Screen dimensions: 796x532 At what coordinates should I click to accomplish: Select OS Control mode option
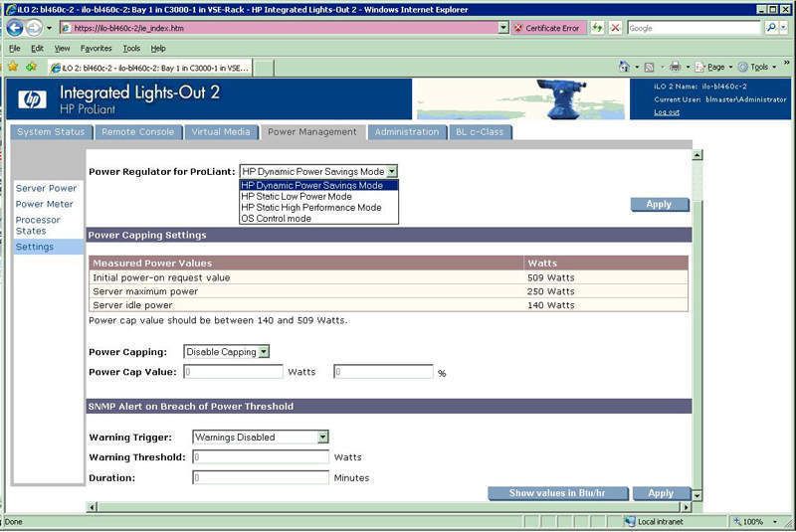[x=318, y=219]
